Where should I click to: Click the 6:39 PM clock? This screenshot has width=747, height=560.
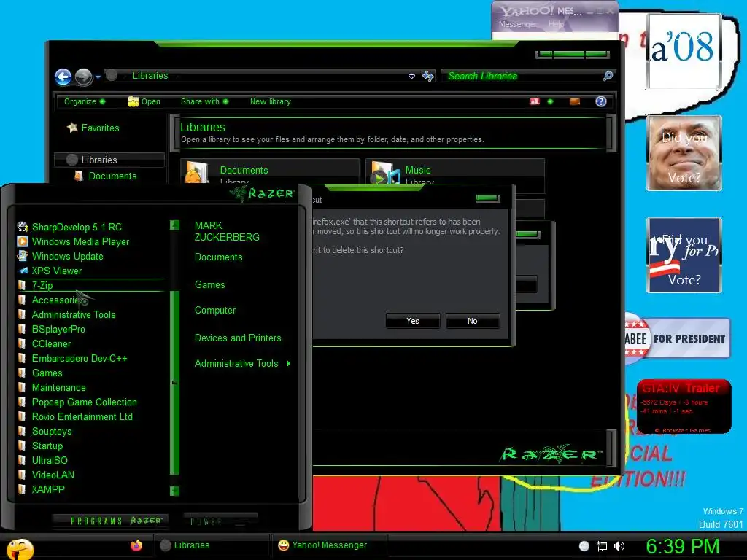pyautogui.click(x=682, y=546)
